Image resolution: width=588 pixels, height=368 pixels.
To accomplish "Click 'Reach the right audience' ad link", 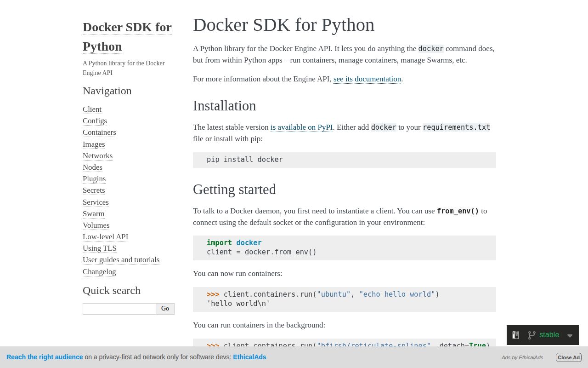I will point(45,357).
